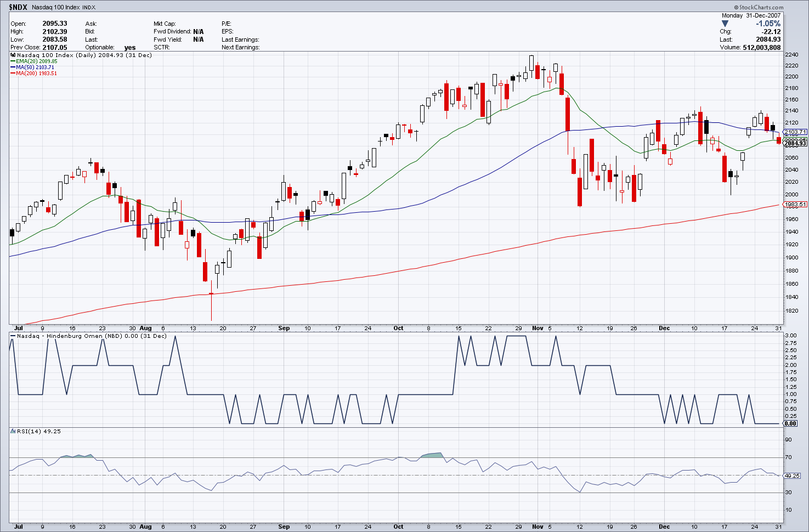
Task: Click the 'Last Earnings:' label
Action: tap(240, 39)
